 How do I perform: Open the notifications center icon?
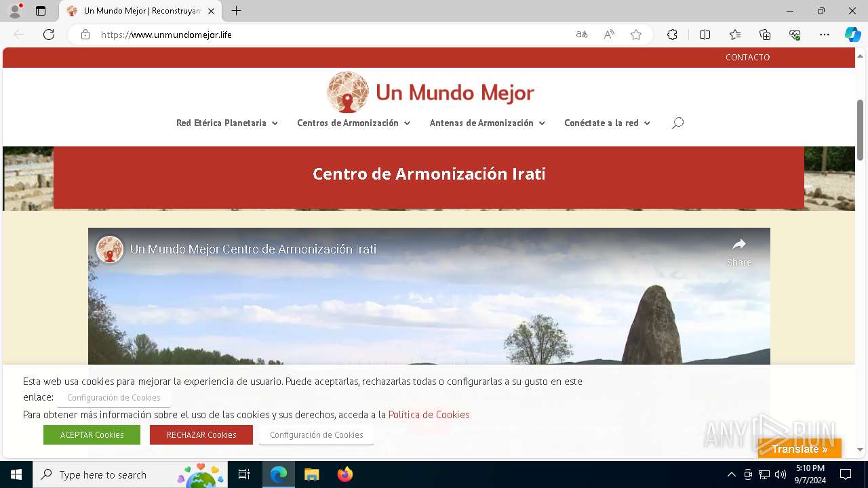pyautogui.click(x=846, y=474)
